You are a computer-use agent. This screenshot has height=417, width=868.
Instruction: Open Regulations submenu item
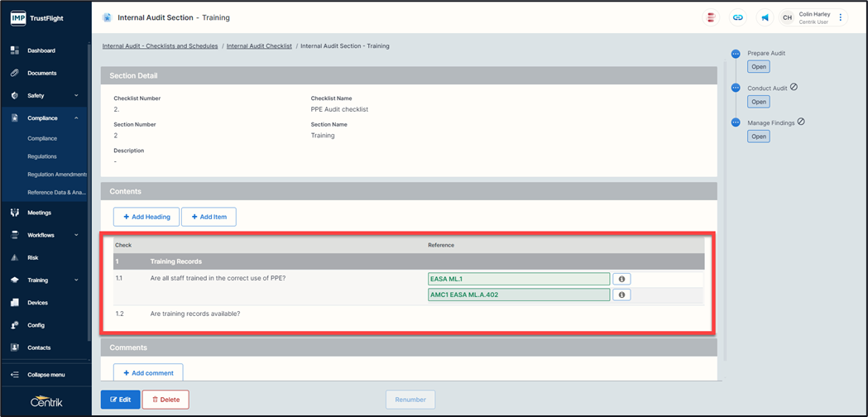(42, 156)
